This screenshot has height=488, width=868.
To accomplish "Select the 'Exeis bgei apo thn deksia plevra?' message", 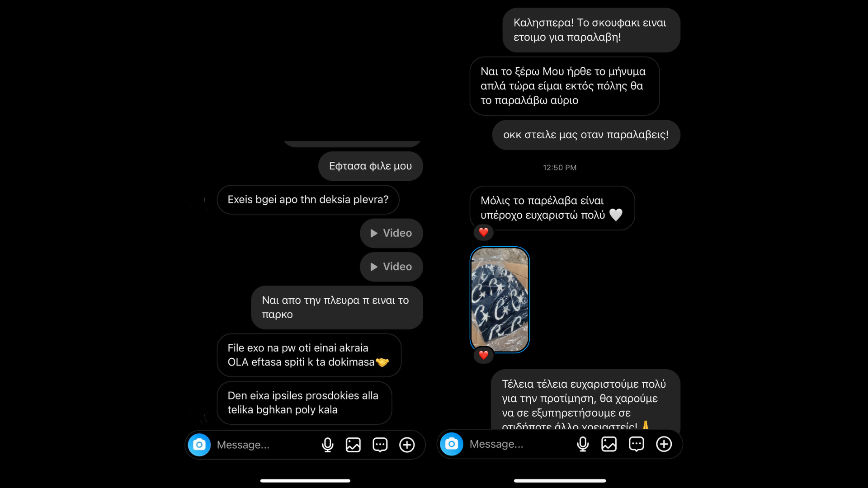I will coord(308,200).
